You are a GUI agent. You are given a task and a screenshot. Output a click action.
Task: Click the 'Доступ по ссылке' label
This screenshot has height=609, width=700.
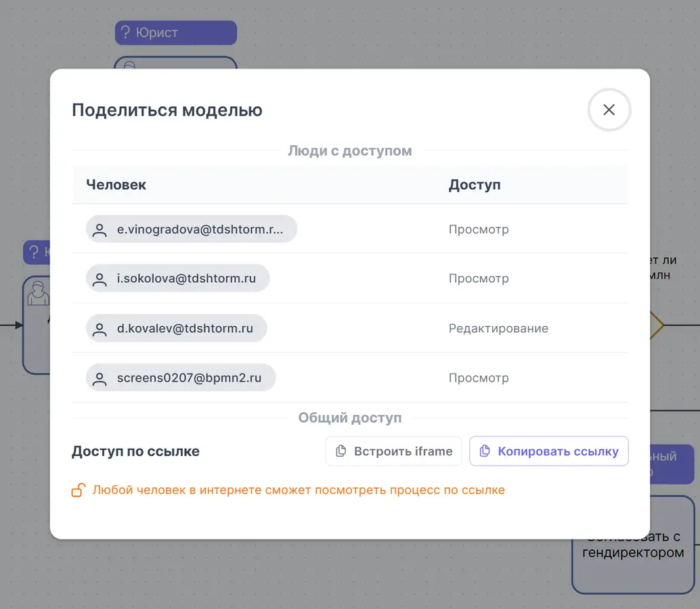click(x=135, y=451)
